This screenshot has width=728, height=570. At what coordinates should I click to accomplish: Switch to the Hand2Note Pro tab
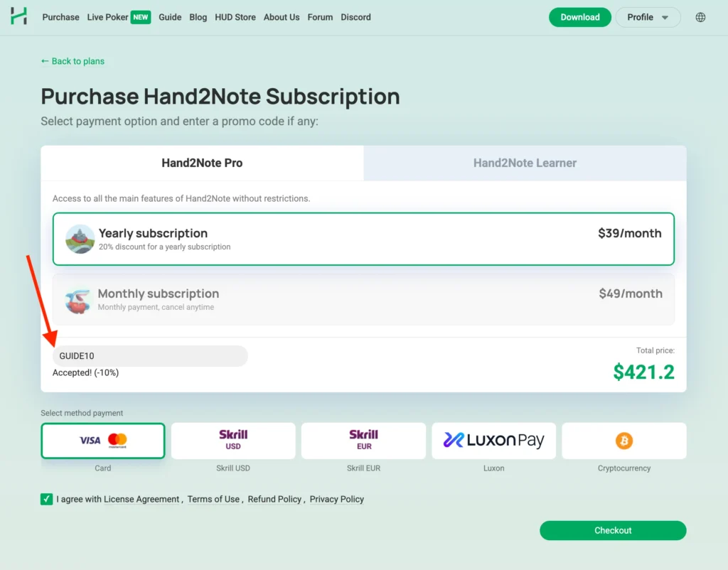point(202,163)
